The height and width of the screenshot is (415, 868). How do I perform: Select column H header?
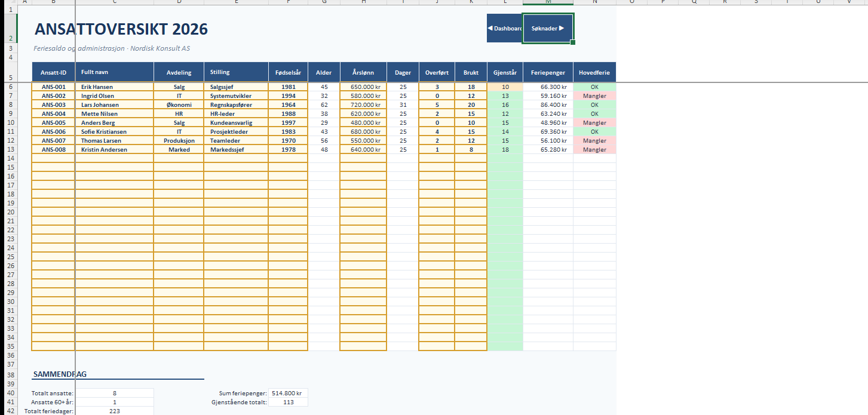[x=363, y=2]
